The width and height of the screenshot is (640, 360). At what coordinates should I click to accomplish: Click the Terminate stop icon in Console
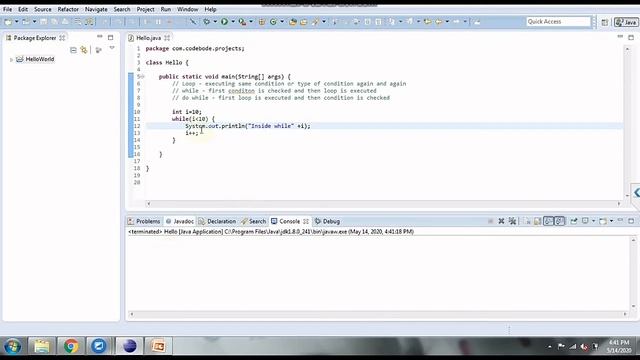point(490,221)
